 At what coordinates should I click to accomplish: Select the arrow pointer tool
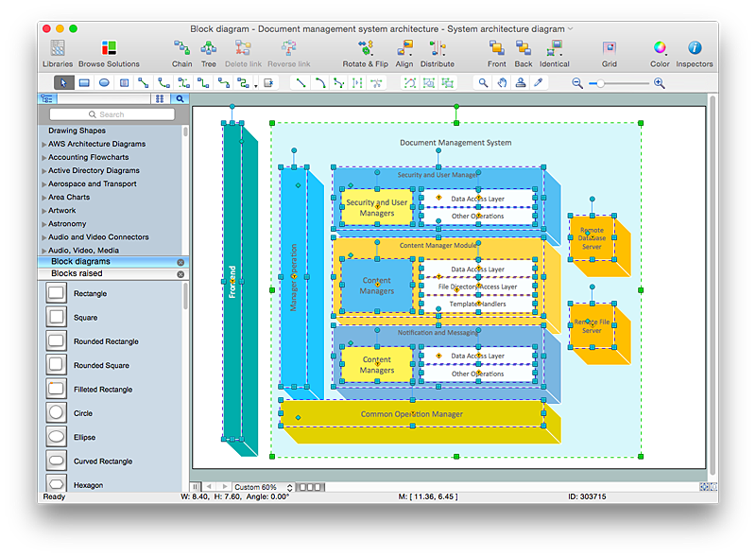63,83
